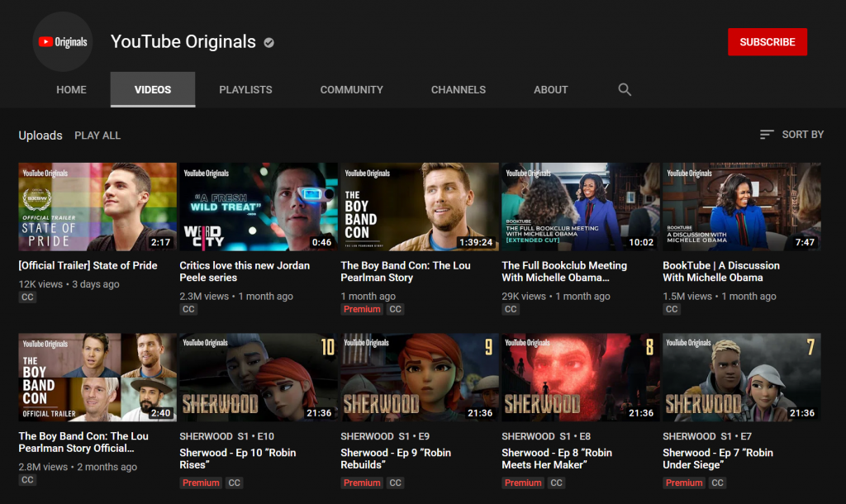Open "Critics love this new Jordan Peele series" title

[245, 272]
